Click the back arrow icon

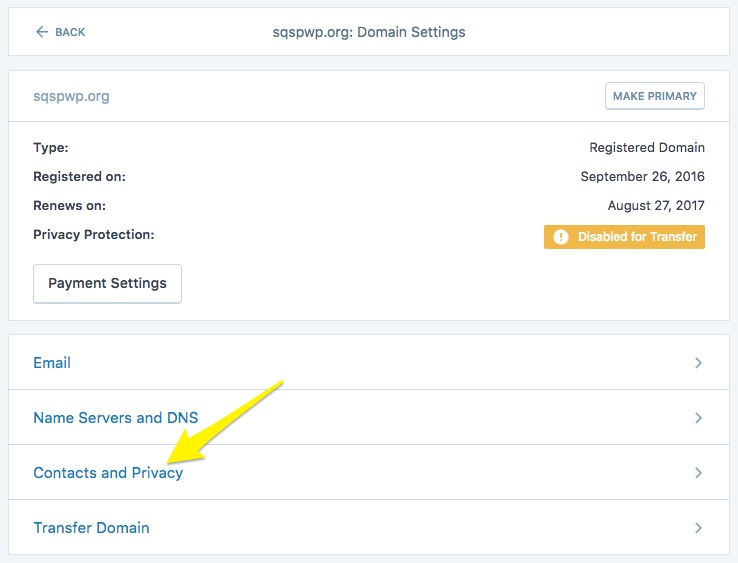coord(41,32)
